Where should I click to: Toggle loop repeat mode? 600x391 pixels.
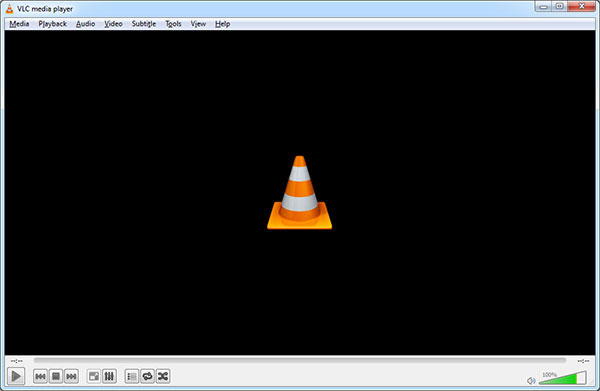click(x=147, y=376)
